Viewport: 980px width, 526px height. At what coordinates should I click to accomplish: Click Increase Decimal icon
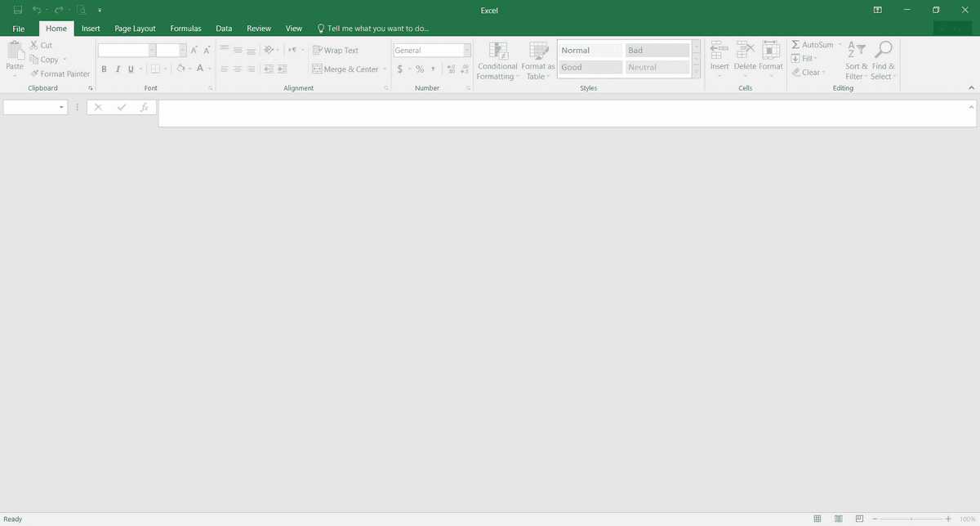click(x=452, y=69)
